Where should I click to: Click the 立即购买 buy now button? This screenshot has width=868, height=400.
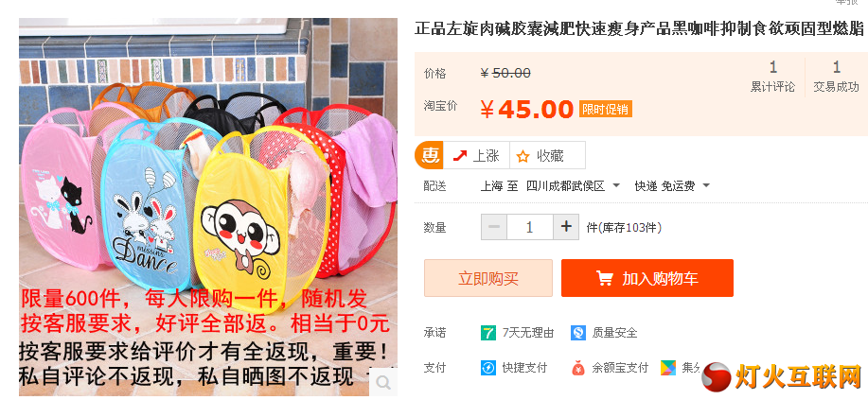click(488, 278)
